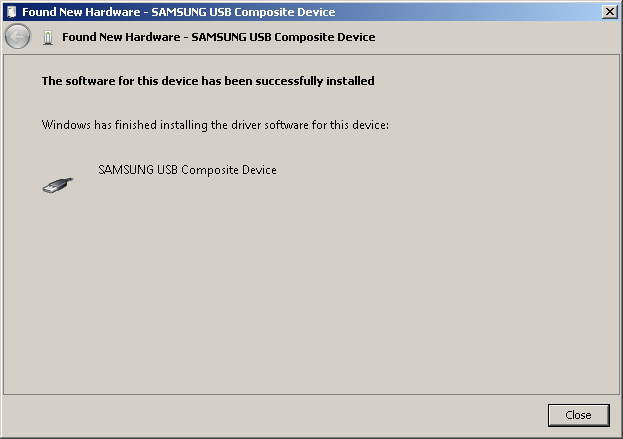Image resolution: width=623 pixels, height=439 pixels.
Task: Click the header text below the title bar
Action: point(219,37)
